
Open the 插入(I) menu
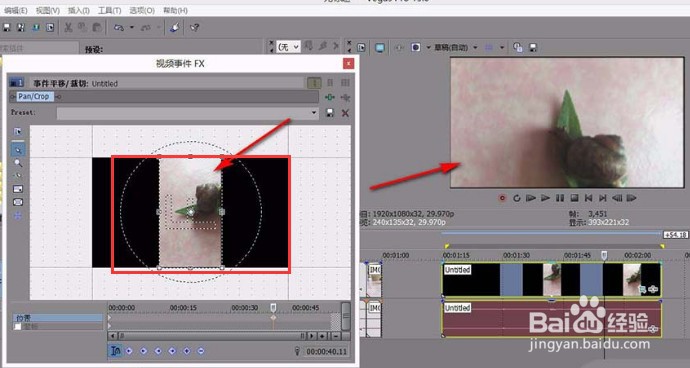tap(79, 10)
